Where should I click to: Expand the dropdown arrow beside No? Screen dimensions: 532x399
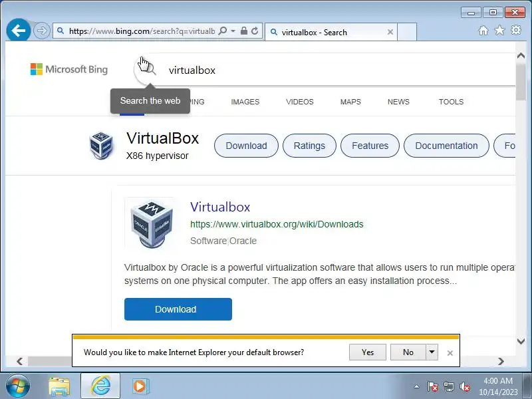(x=432, y=352)
